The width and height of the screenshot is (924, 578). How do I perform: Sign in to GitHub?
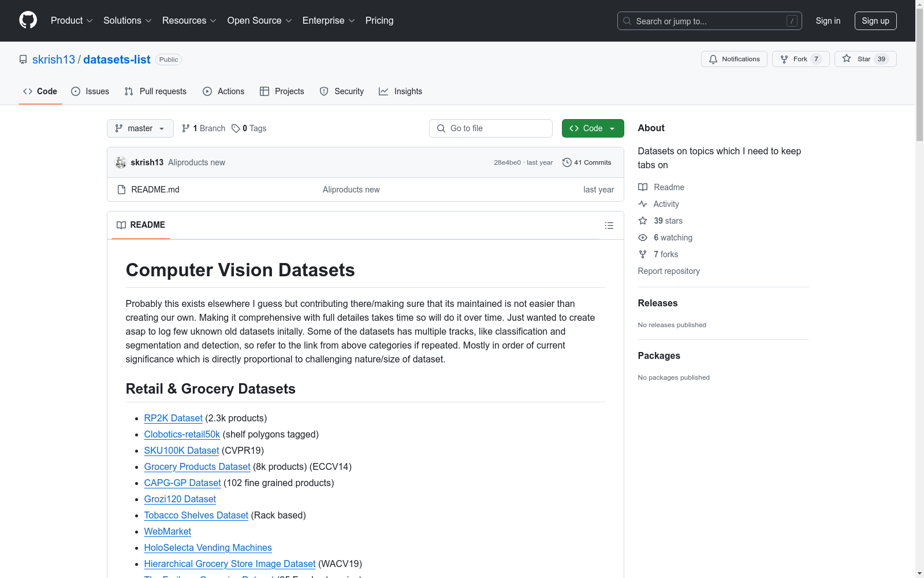point(828,21)
